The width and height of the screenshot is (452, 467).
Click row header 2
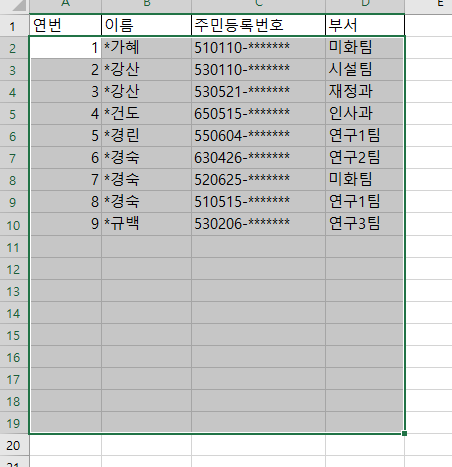pos(14,48)
